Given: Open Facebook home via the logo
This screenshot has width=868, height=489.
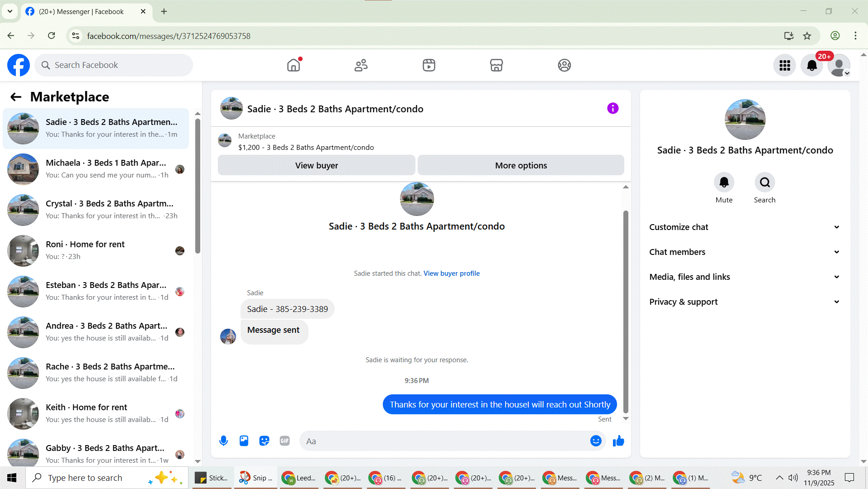Looking at the screenshot, I should coord(19,65).
